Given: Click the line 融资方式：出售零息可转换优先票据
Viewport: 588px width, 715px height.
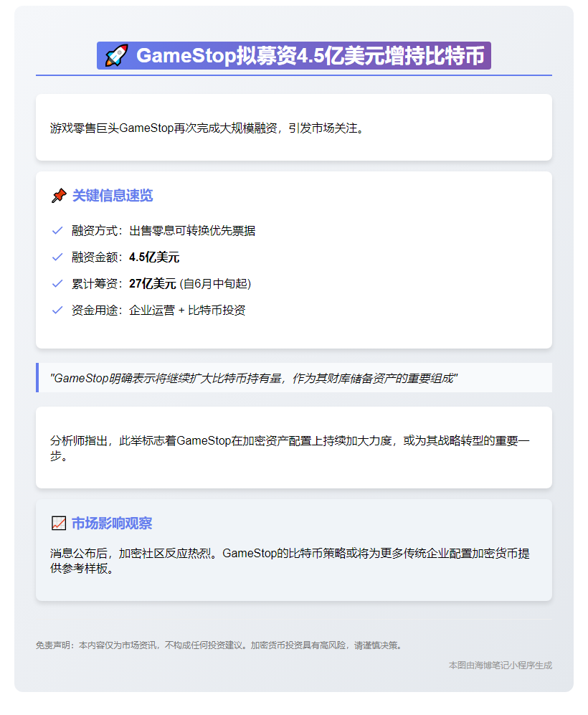Looking at the screenshot, I should 163,231.
